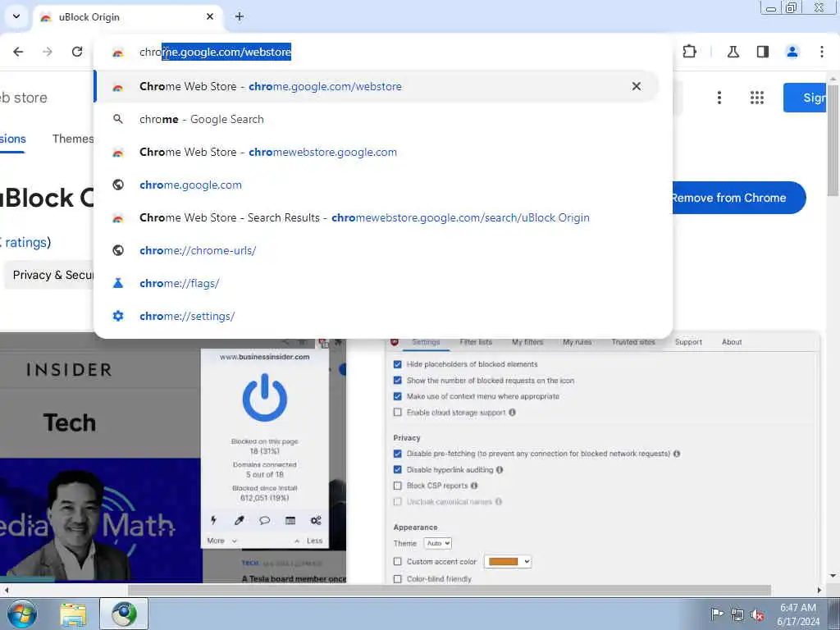Toggle Make use of context menu checkbox
This screenshot has height=630, width=840.
click(x=398, y=396)
